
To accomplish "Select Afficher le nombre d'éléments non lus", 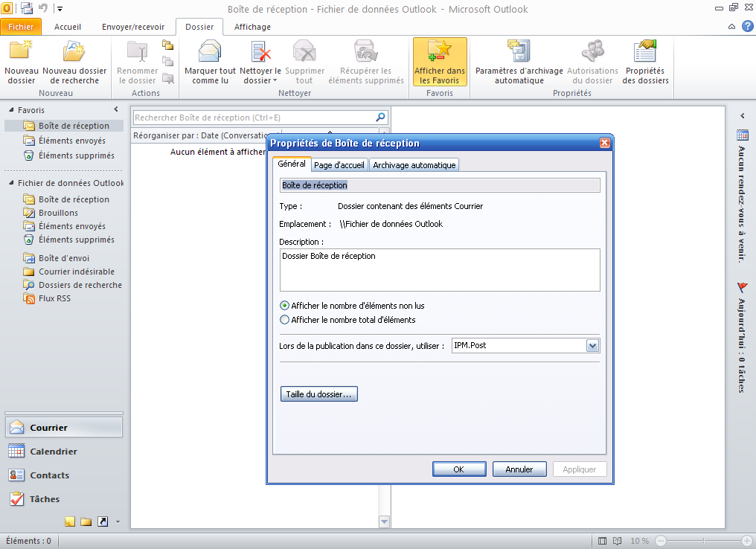I will (352, 306).
